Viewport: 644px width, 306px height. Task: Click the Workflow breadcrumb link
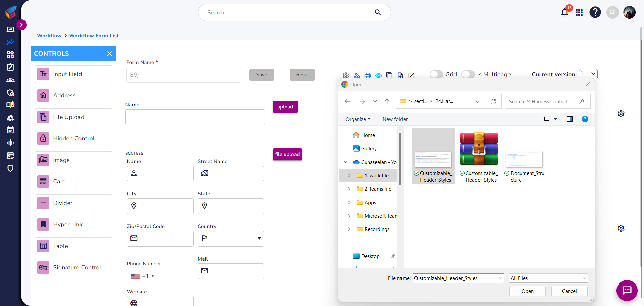click(49, 36)
